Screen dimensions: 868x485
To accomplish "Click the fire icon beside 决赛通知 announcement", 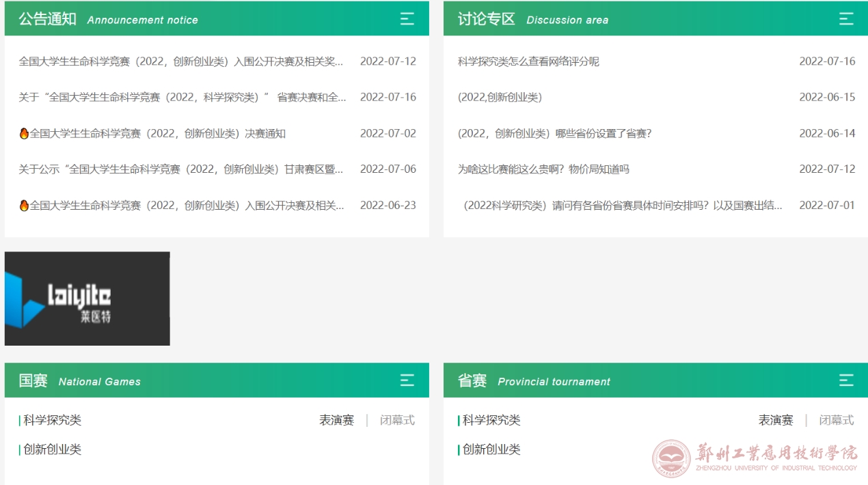I will pyautogui.click(x=24, y=133).
